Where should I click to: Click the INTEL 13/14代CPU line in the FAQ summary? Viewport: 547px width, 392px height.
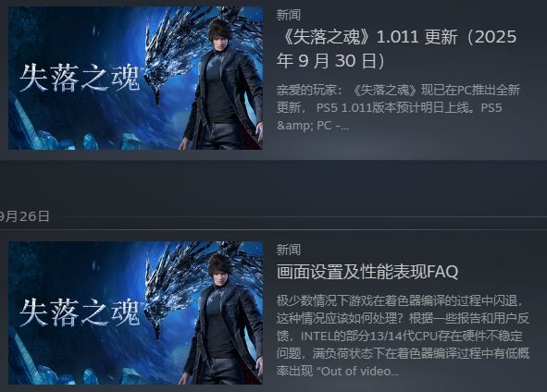pos(400,336)
